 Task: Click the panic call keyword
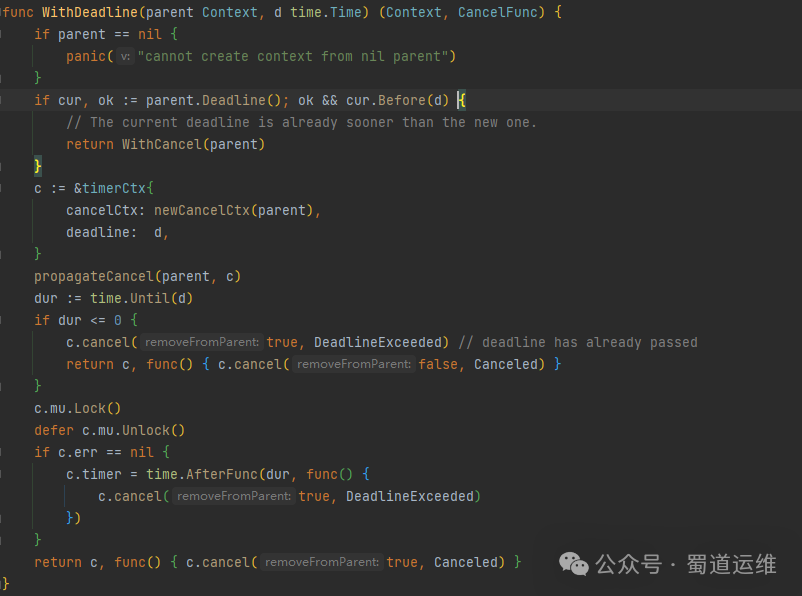point(85,56)
